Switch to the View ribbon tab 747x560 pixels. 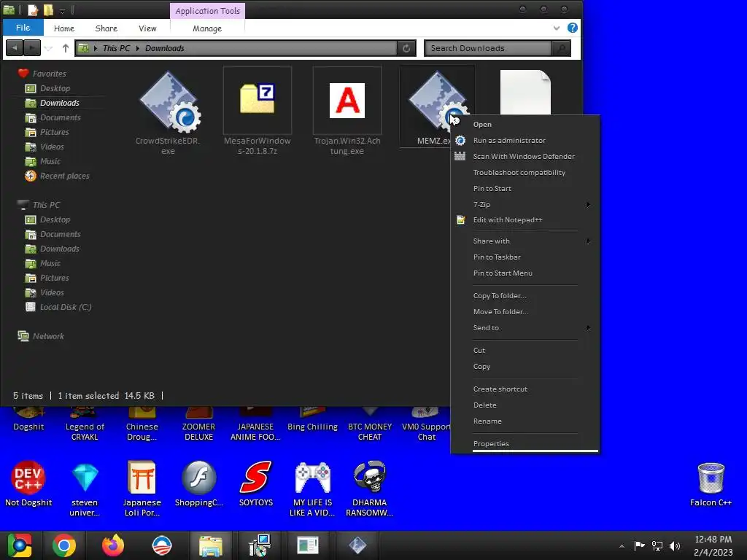147,28
